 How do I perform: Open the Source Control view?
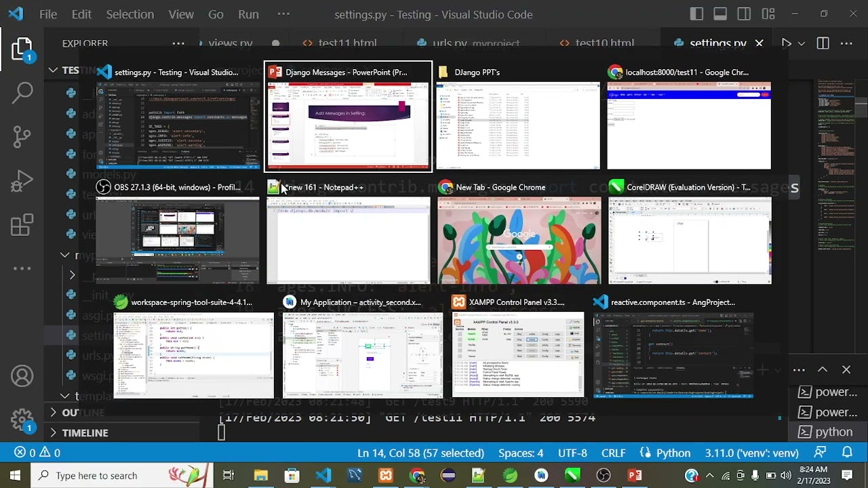tap(22, 136)
